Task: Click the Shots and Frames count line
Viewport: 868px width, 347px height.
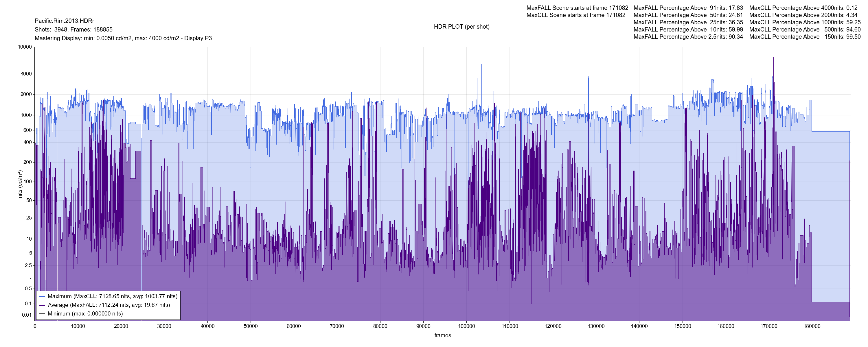Action: pos(73,30)
